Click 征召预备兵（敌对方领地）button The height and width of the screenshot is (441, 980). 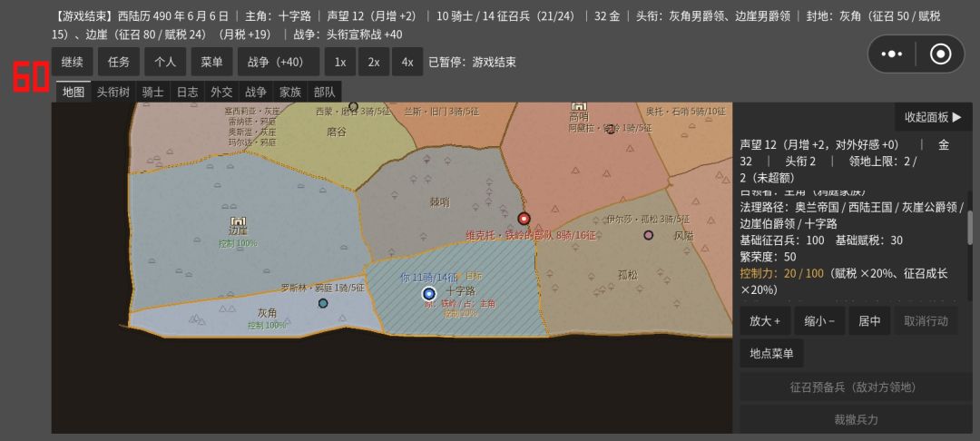tap(856, 387)
